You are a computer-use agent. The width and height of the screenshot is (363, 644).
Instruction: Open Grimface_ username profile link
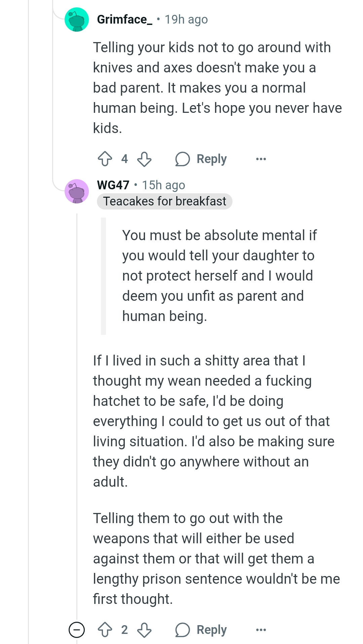pyautogui.click(x=124, y=20)
